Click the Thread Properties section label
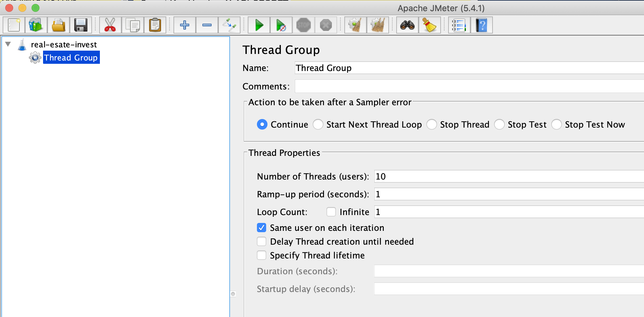 pos(284,153)
